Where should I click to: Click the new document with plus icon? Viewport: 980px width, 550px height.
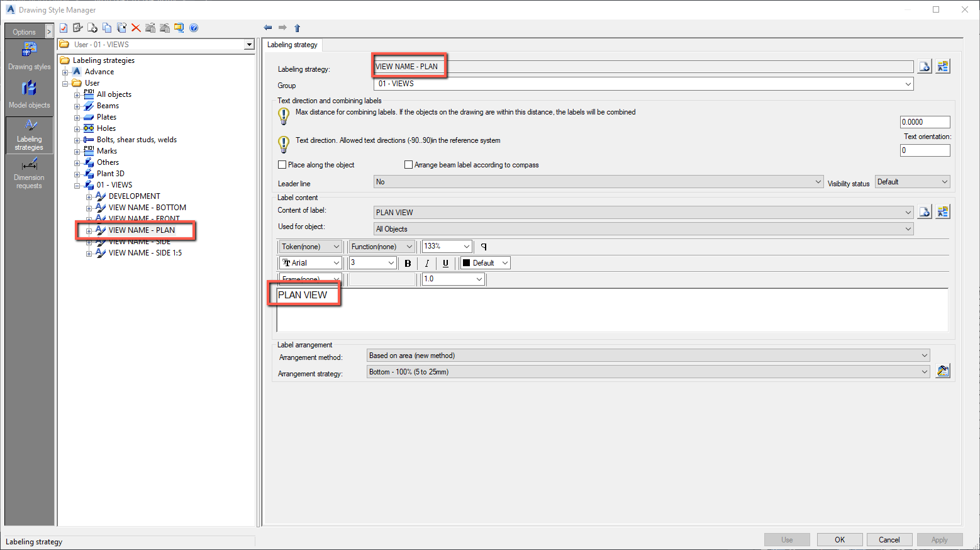[x=92, y=28]
